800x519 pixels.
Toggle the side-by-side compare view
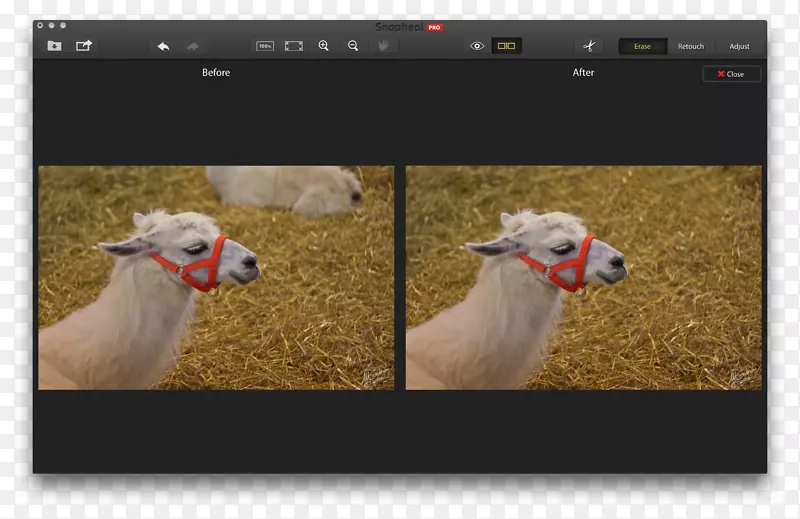507,46
